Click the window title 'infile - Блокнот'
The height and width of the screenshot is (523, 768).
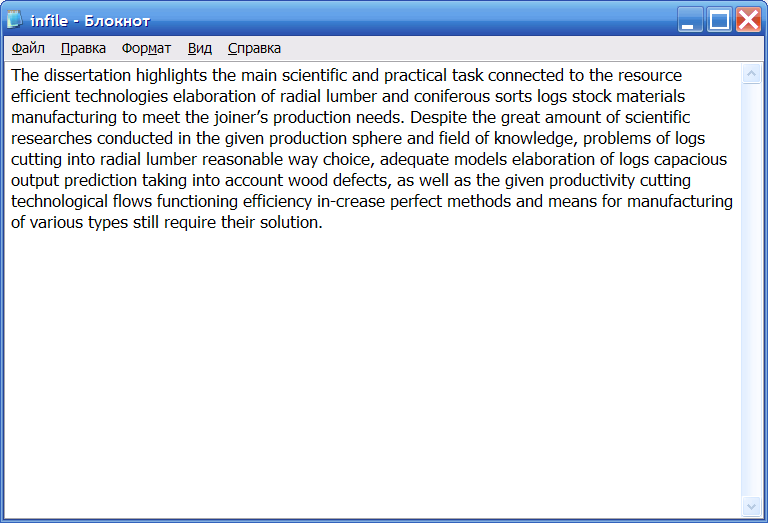[x=90, y=21]
